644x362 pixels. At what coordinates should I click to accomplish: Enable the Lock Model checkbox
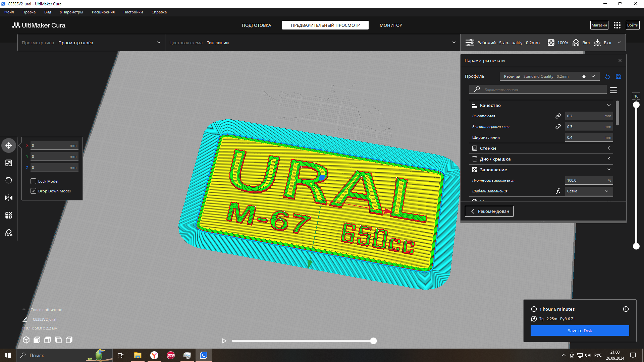[34, 181]
